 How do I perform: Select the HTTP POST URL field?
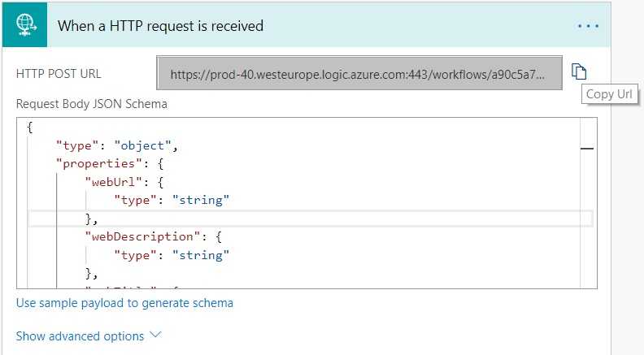tap(359, 73)
